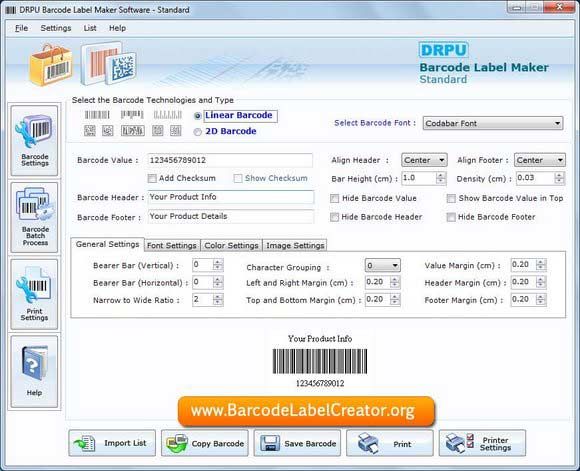This screenshot has width=580, height=471.
Task: Open the Align Header dropdown
Action: (x=424, y=160)
